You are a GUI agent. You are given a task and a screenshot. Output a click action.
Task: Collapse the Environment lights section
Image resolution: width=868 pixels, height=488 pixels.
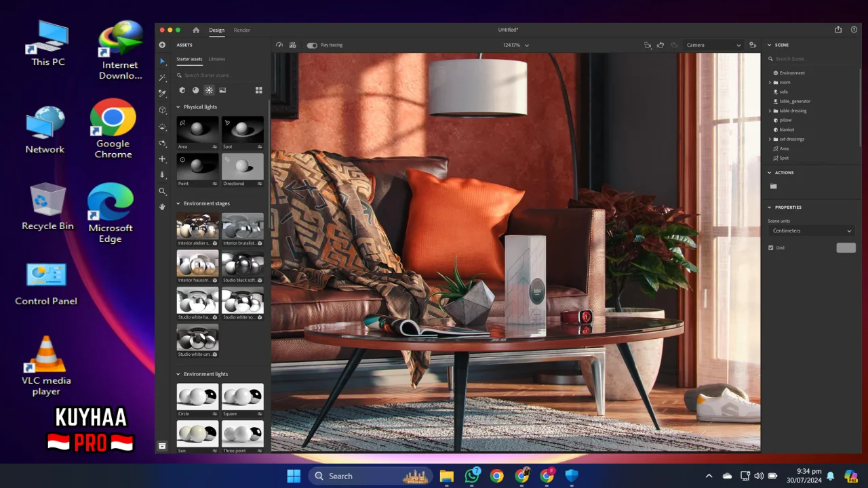coord(178,374)
